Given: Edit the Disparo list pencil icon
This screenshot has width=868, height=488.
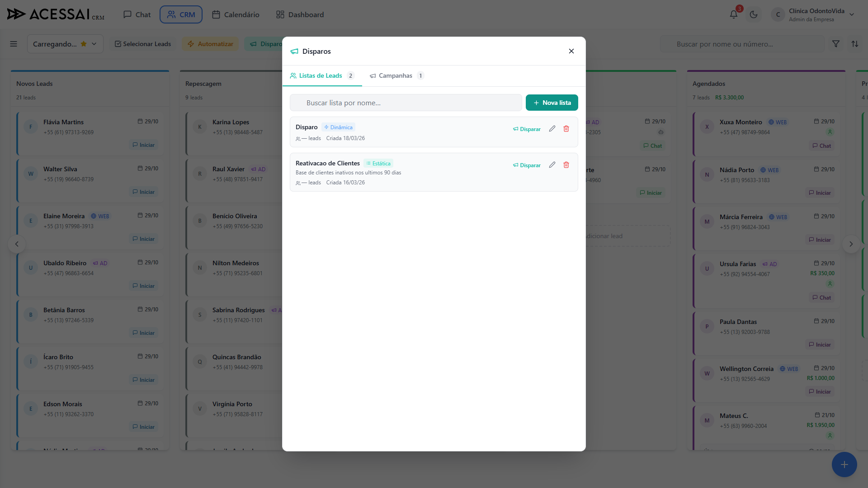Looking at the screenshot, I should coord(552,129).
